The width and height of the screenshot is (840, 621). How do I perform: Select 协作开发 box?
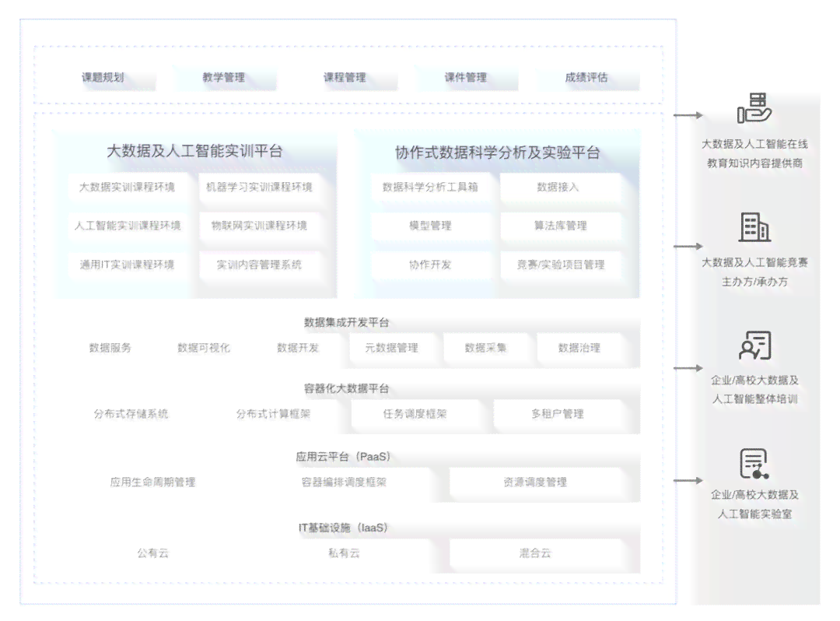click(430, 265)
